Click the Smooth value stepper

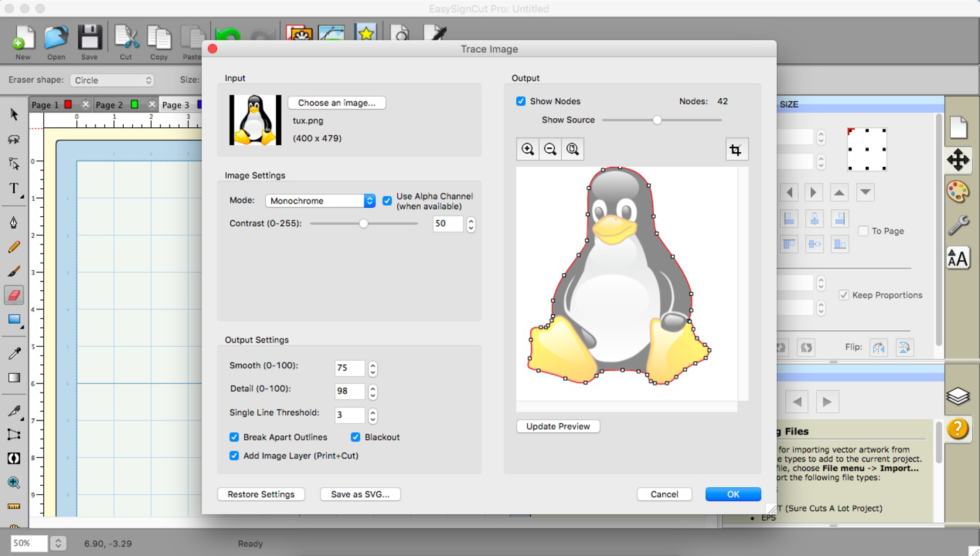(x=373, y=368)
